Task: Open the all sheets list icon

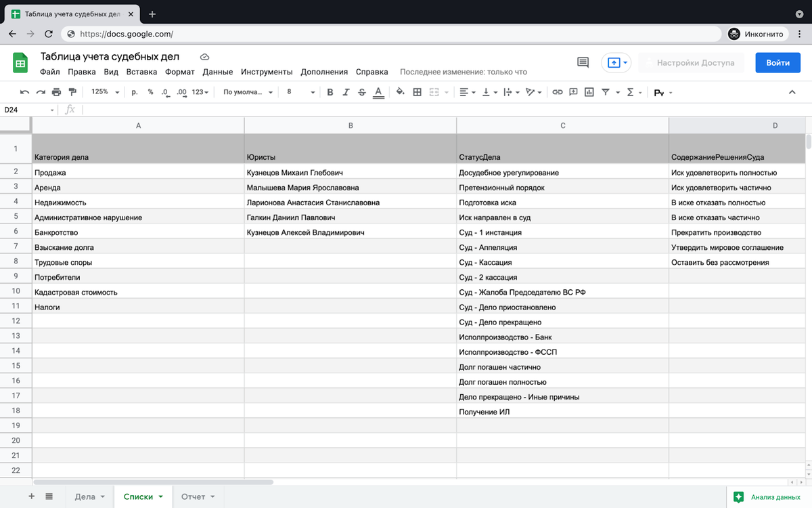Action: pyautogui.click(x=49, y=496)
